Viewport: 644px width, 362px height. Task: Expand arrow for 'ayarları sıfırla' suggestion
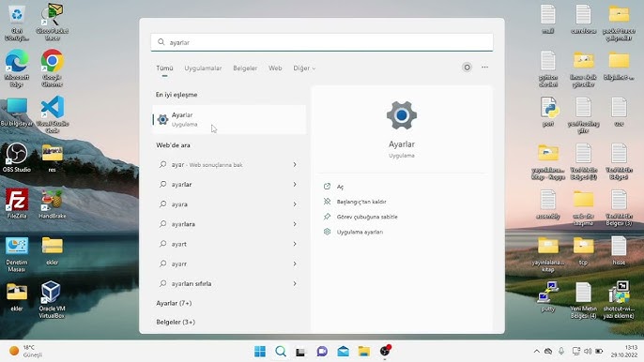click(x=295, y=283)
